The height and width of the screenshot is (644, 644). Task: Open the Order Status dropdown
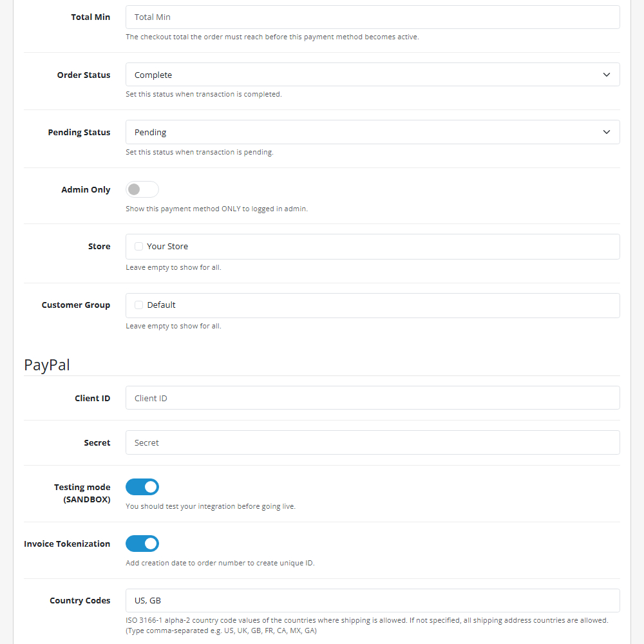click(x=372, y=75)
